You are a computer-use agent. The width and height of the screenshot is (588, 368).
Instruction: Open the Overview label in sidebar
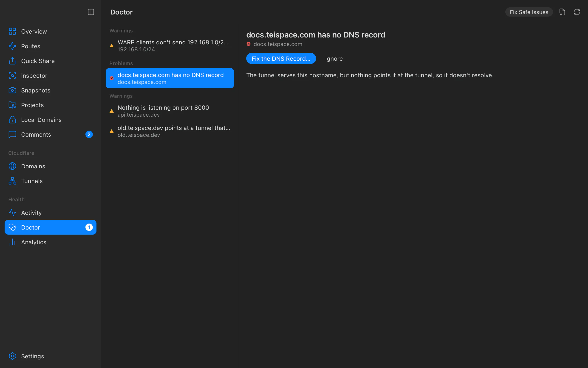click(x=34, y=32)
